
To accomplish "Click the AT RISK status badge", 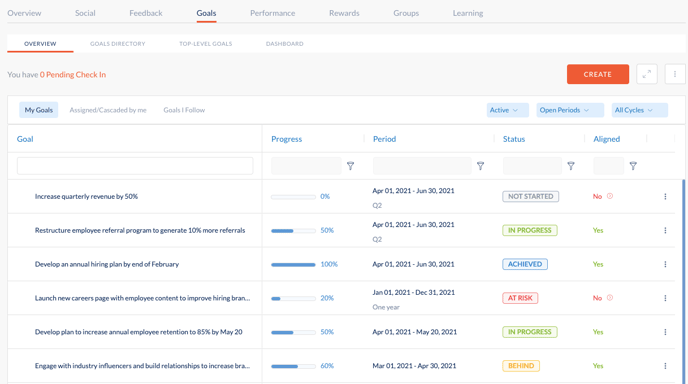I will (x=520, y=298).
